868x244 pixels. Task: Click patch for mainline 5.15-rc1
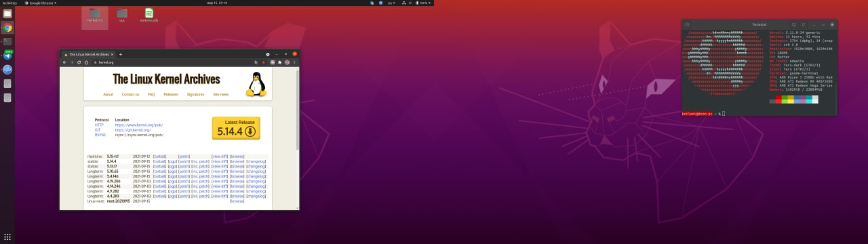click(184, 157)
